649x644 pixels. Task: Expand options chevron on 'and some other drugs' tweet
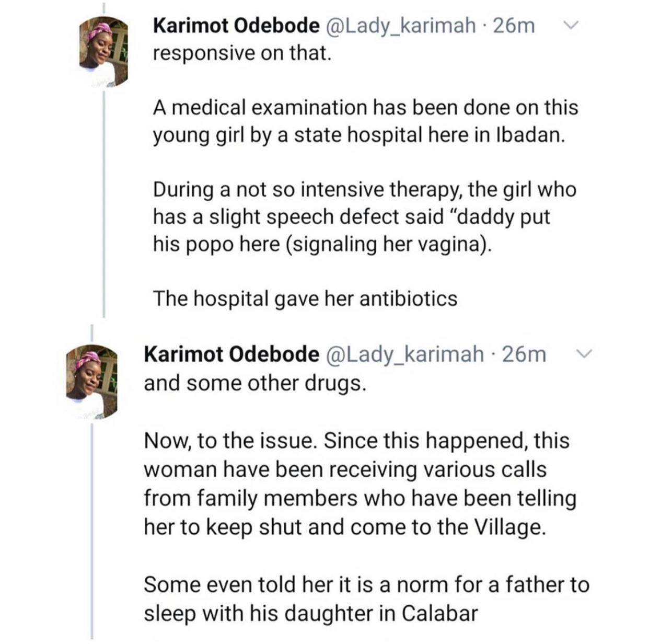click(585, 354)
